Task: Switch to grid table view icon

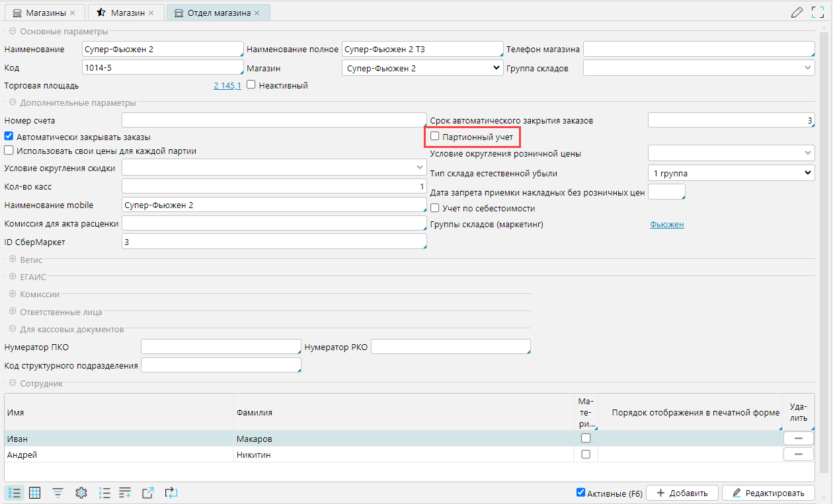Action: click(x=35, y=492)
